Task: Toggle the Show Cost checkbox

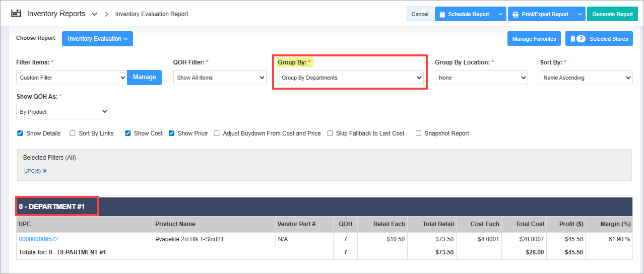Action: 128,133
